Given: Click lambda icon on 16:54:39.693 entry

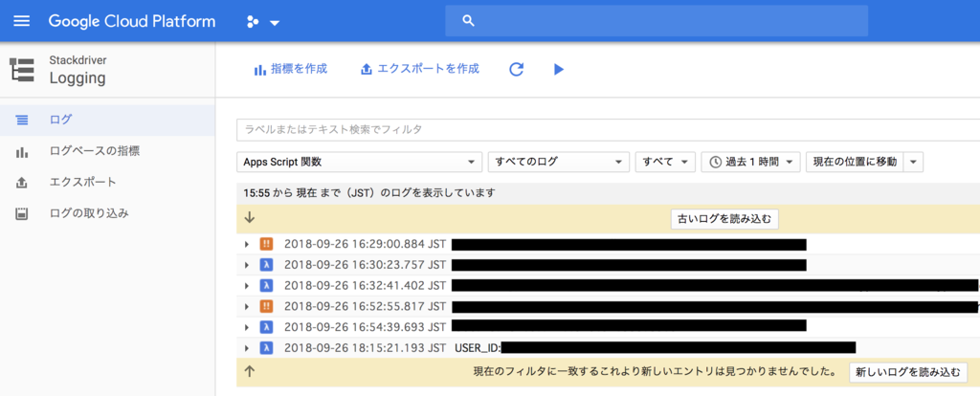Looking at the screenshot, I should coord(266,327).
